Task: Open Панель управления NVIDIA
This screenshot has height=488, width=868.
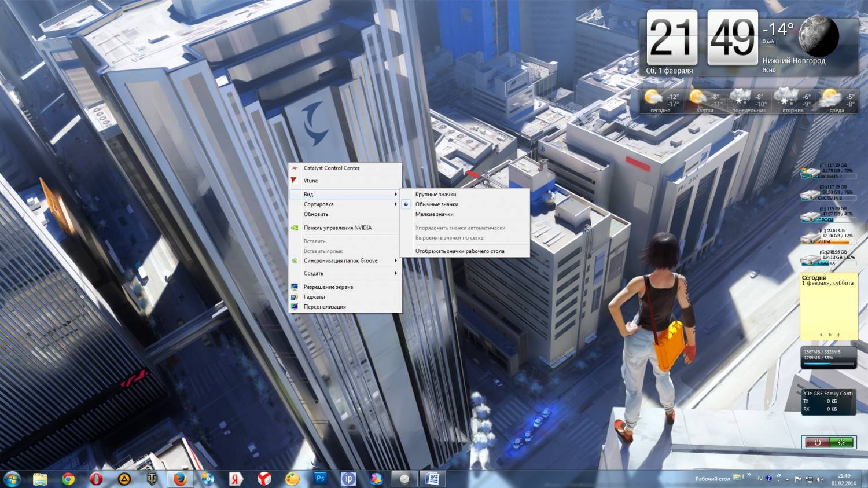Action: [345, 228]
